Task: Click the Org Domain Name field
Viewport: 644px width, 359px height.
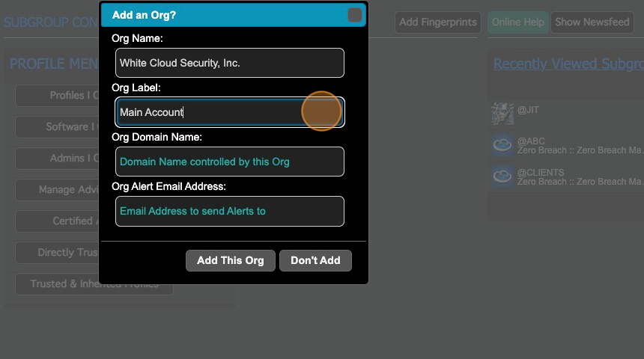Action: pyautogui.click(x=230, y=162)
